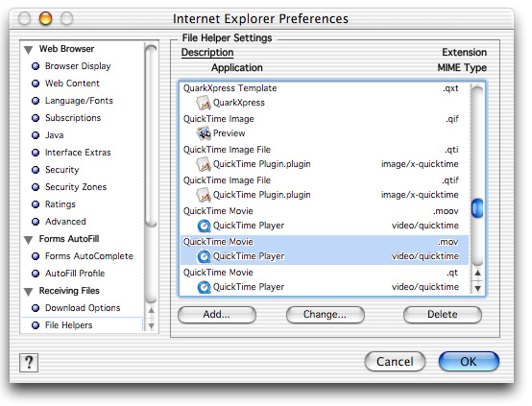Click the sidebar scroll up arrow

[152, 310]
